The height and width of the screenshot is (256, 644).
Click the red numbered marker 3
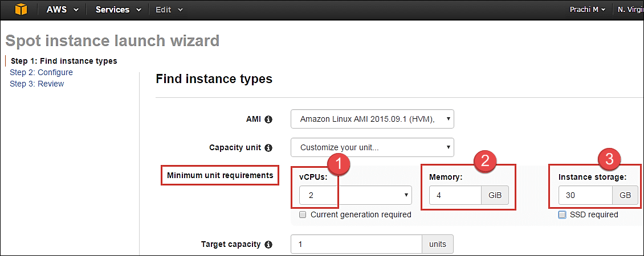tap(609, 159)
